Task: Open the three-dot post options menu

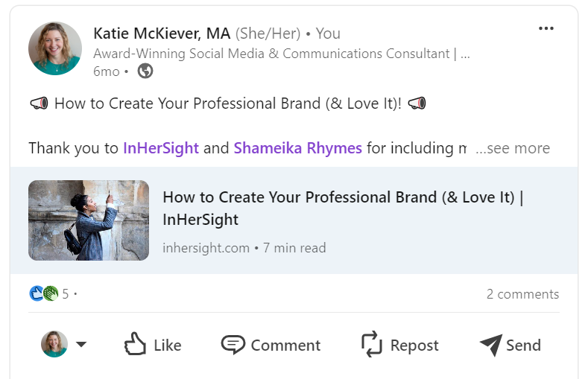Action: 546,29
